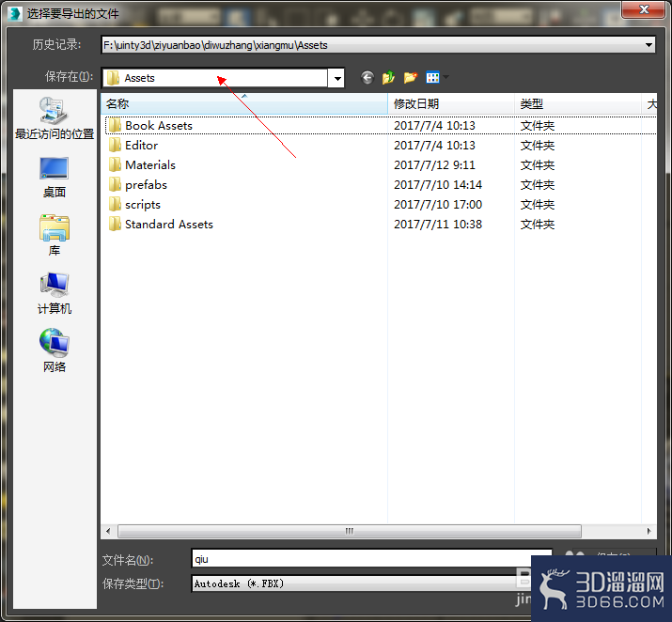Screen dimensions: 672x622
Task: Sort by Name (名称) column header
Action: tap(244, 103)
